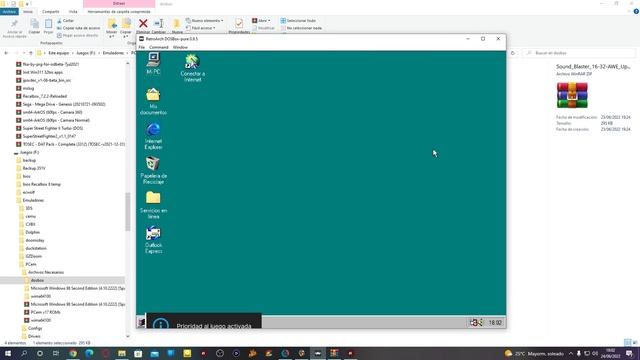
Task: Select Dolphin folder in navigation tree
Action: tap(32, 232)
